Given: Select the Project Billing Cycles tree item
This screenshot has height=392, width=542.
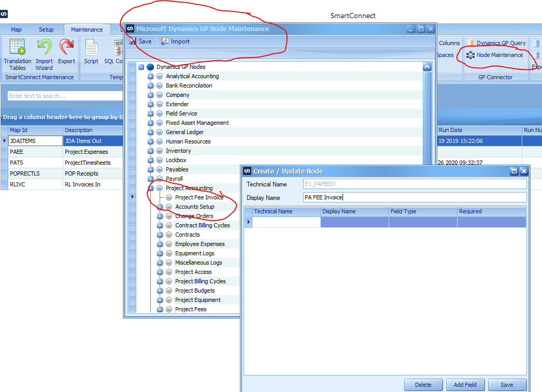Looking at the screenshot, I should (200, 281).
